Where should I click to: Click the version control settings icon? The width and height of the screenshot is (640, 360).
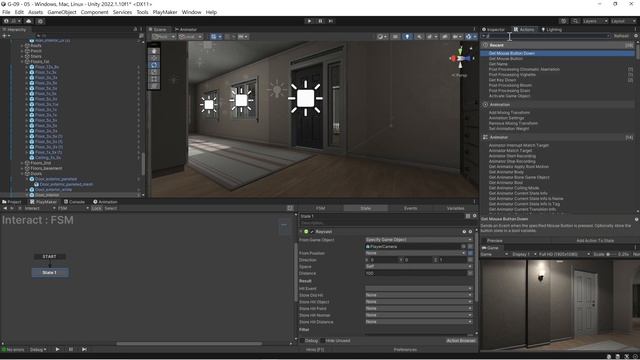coord(40,21)
